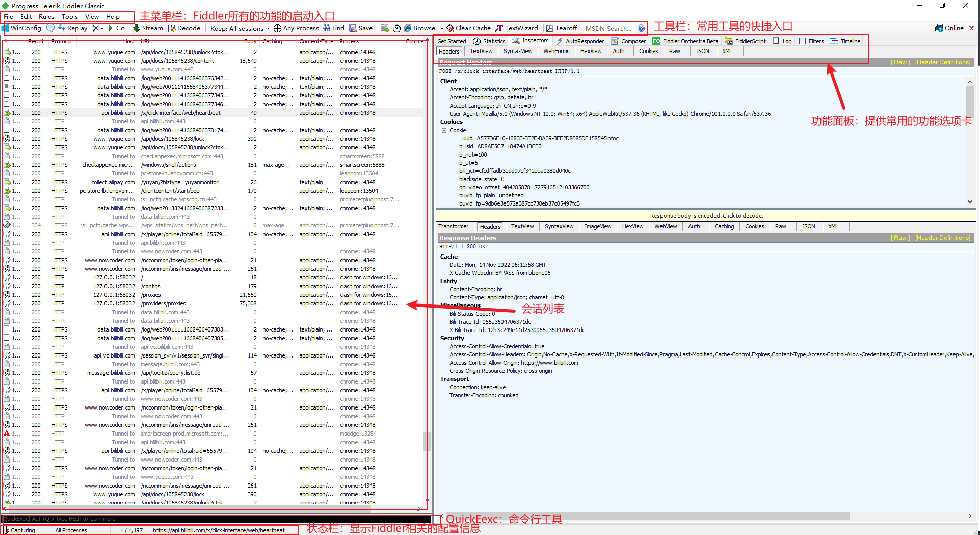
Task: Click response [Header Definitions] link
Action: click(943, 238)
